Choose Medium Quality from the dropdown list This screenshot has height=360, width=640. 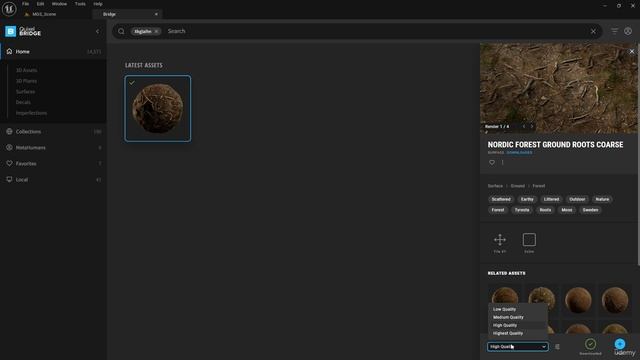517,317
